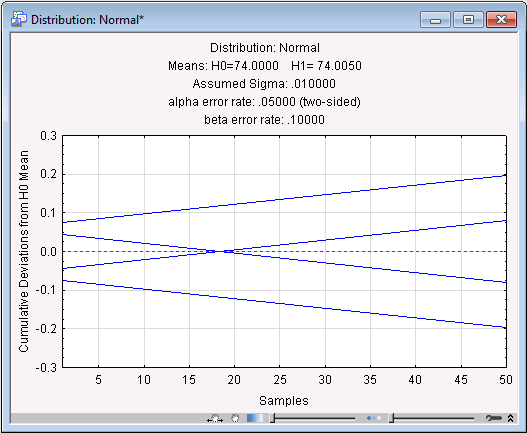Viewport: 527px width, 433px height.
Task: Click the blue gradient transparency icon
Action: (x=255, y=418)
